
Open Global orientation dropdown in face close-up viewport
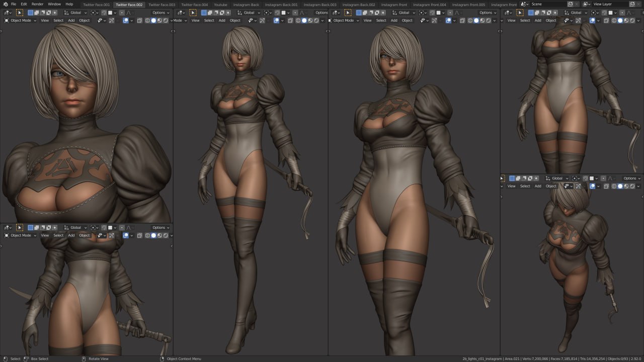tap(75, 13)
